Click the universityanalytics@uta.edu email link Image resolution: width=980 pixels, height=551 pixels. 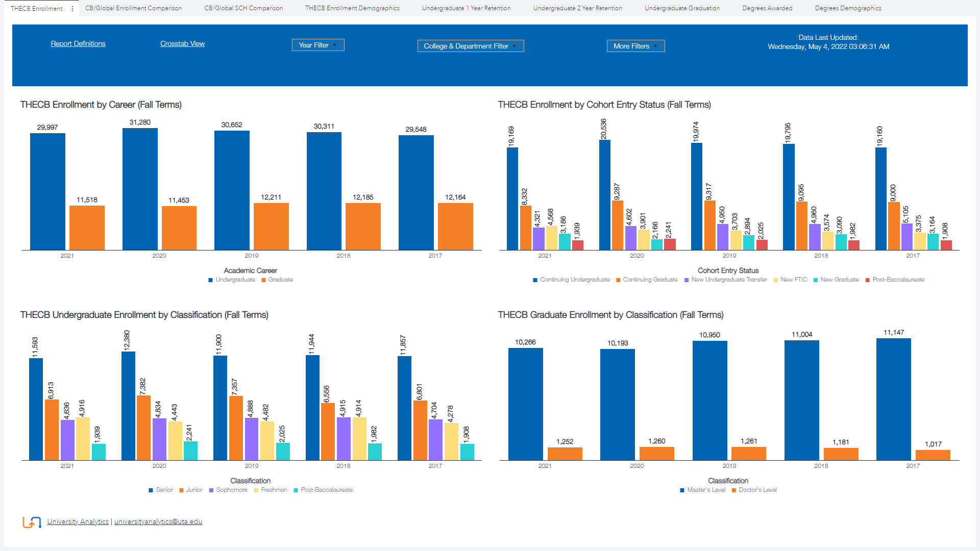[x=158, y=522]
